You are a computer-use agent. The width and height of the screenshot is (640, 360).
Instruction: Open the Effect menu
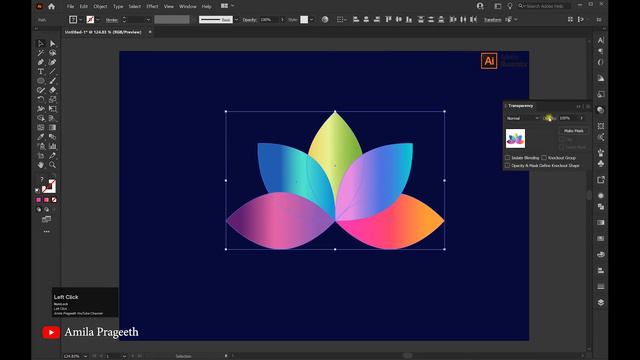pyautogui.click(x=152, y=7)
